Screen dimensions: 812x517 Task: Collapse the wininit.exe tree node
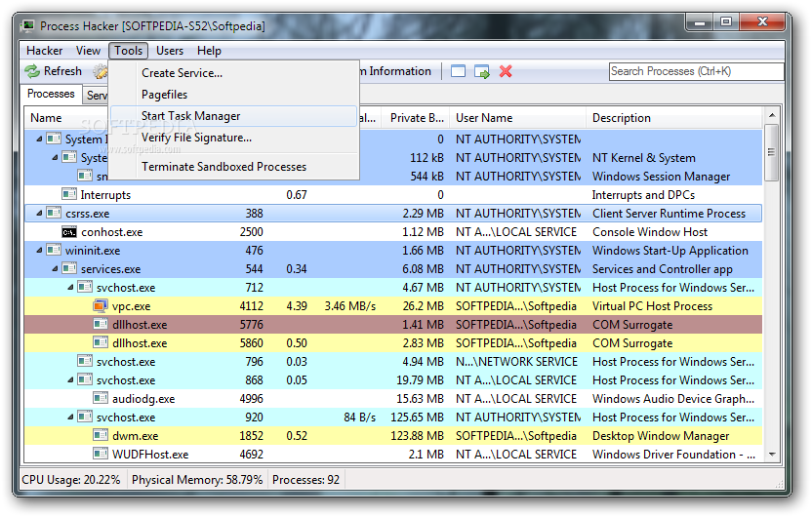tap(39, 251)
